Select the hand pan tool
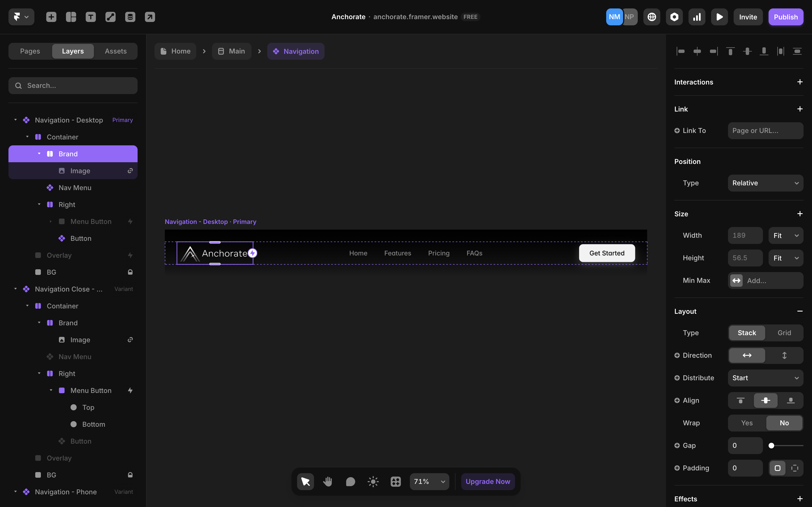This screenshot has height=507, width=812. [x=328, y=482]
